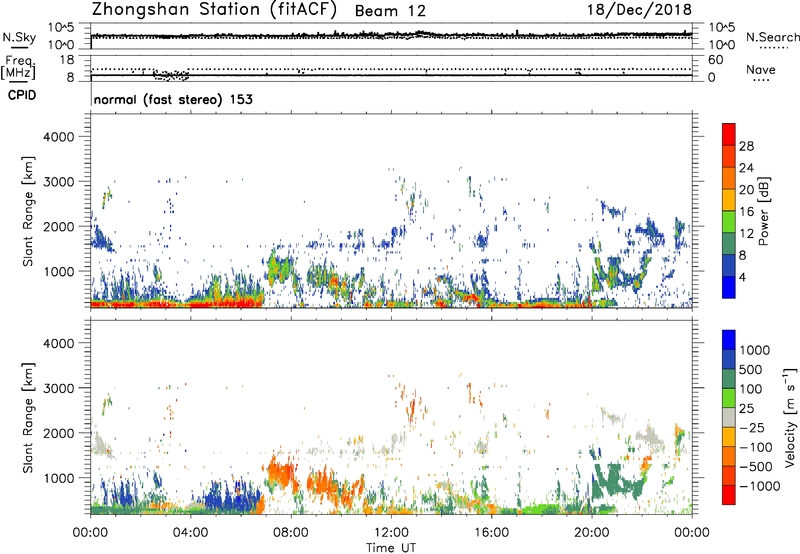
Task: Pick the light green 12–16 dB Power swatch
Action: point(729,221)
